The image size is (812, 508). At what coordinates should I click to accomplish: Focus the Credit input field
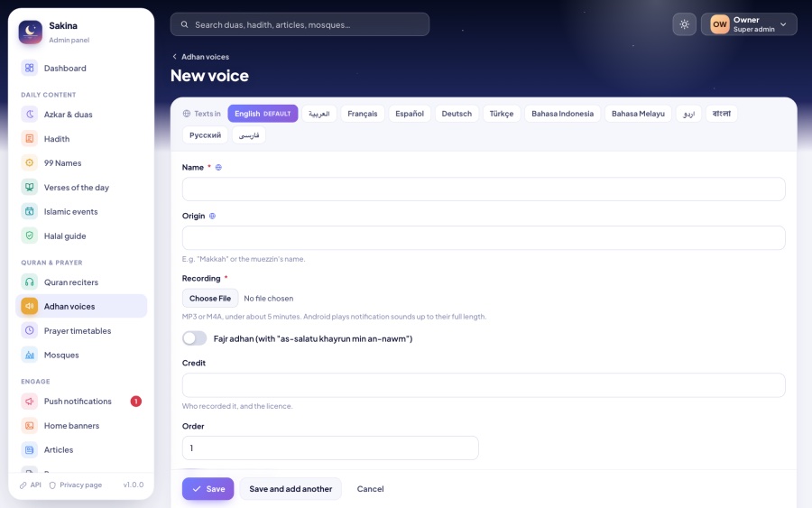pos(484,384)
